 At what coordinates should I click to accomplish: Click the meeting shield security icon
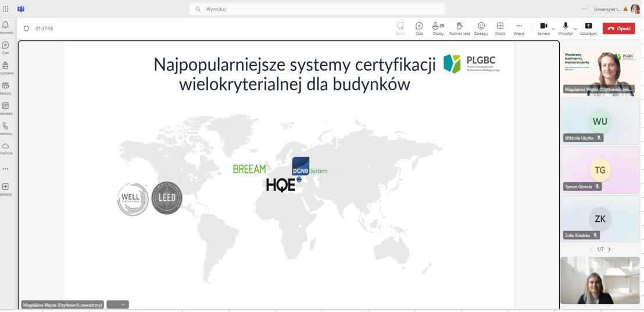(26, 29)
